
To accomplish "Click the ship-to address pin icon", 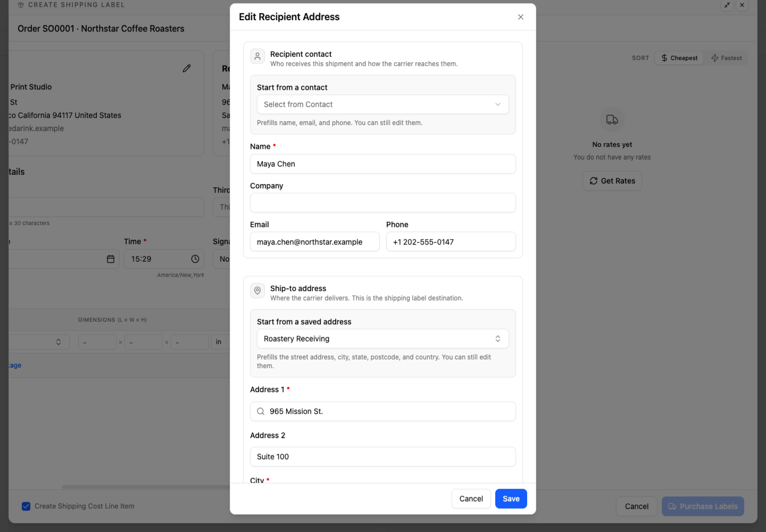I will tap(257, 290).
